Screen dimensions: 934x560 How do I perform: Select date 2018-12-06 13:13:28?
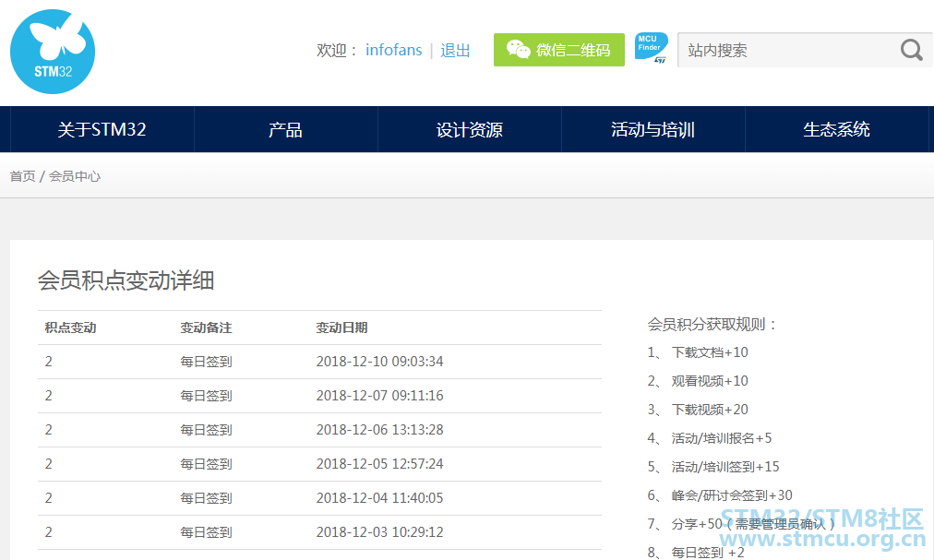click(379, 430)
